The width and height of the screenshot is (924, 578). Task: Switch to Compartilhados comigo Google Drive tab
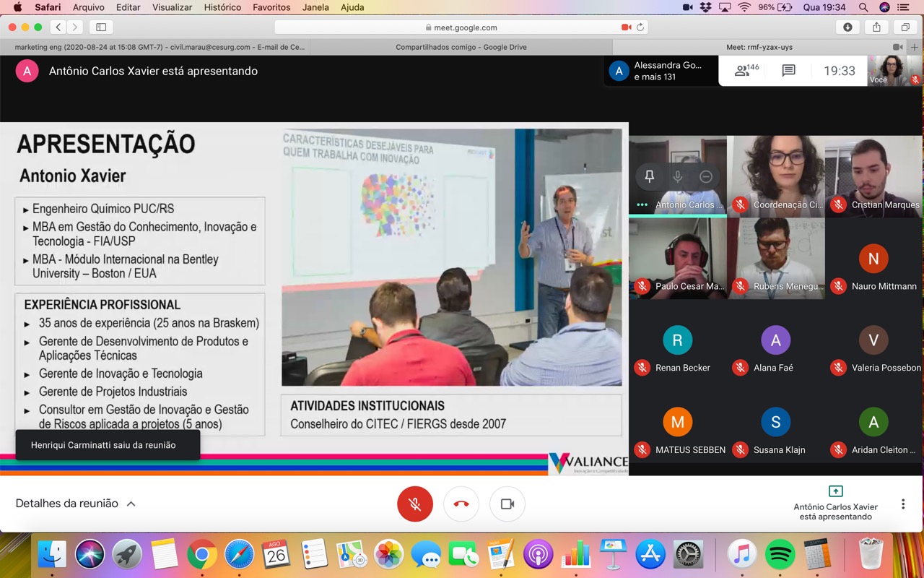pyautogui.click(x=461, y=47)
